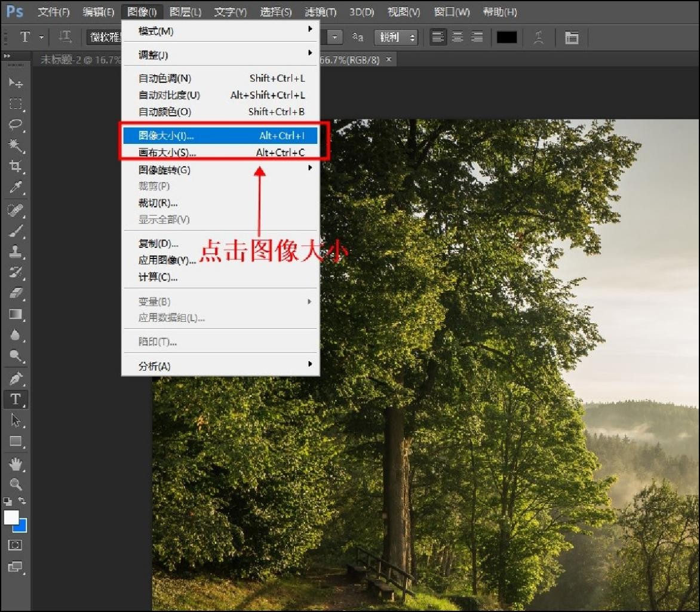
Task: Open the Type menu
Action: (x=230, y=12)
